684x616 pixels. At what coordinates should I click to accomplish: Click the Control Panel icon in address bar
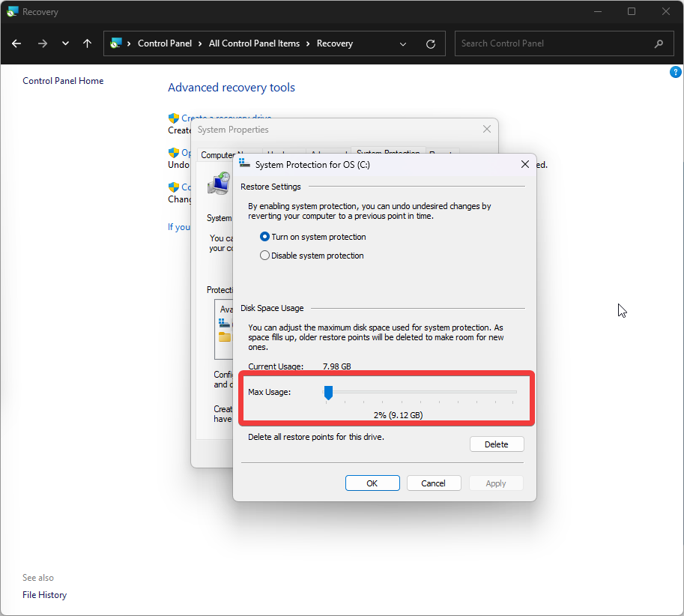coord(116,43)
